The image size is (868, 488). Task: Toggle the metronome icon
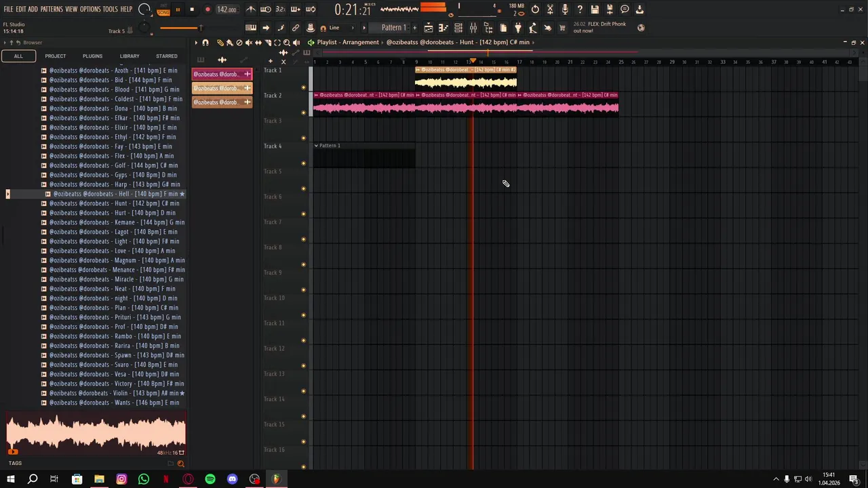coord(251,9)
